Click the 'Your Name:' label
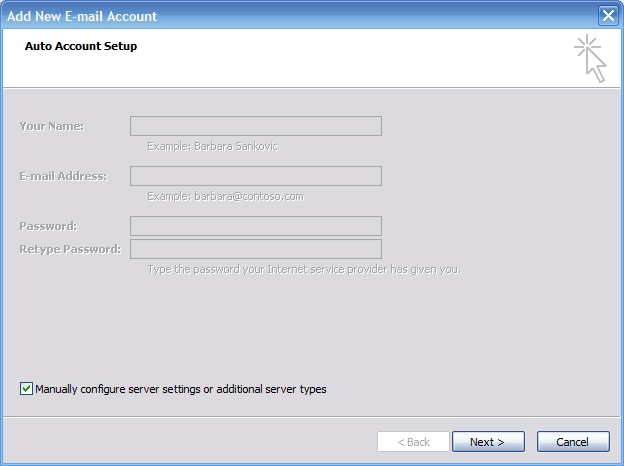Image resolution: width=624 pixels, height=466 pixels. [x=51, y=126]
